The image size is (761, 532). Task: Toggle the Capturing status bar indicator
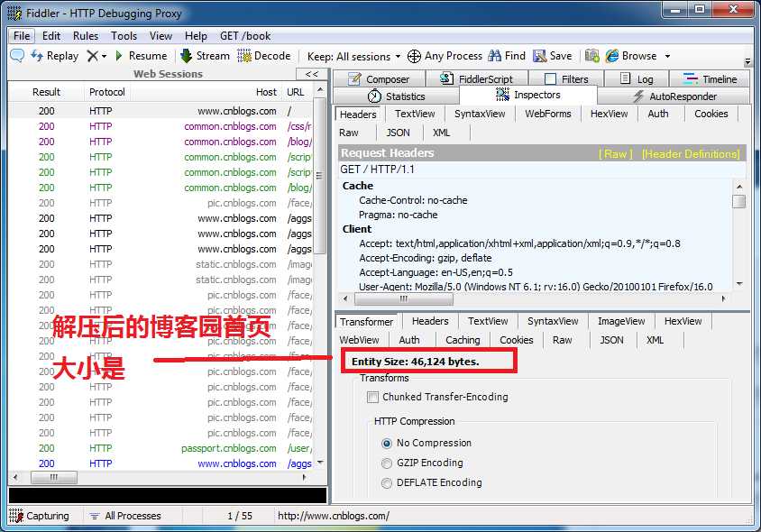click(40, 516)
